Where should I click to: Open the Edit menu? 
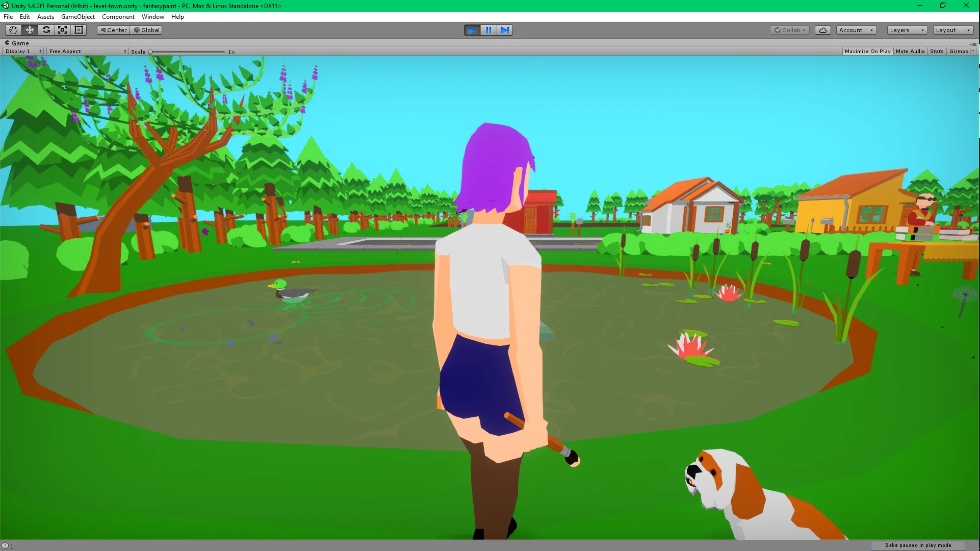[25, 17]
